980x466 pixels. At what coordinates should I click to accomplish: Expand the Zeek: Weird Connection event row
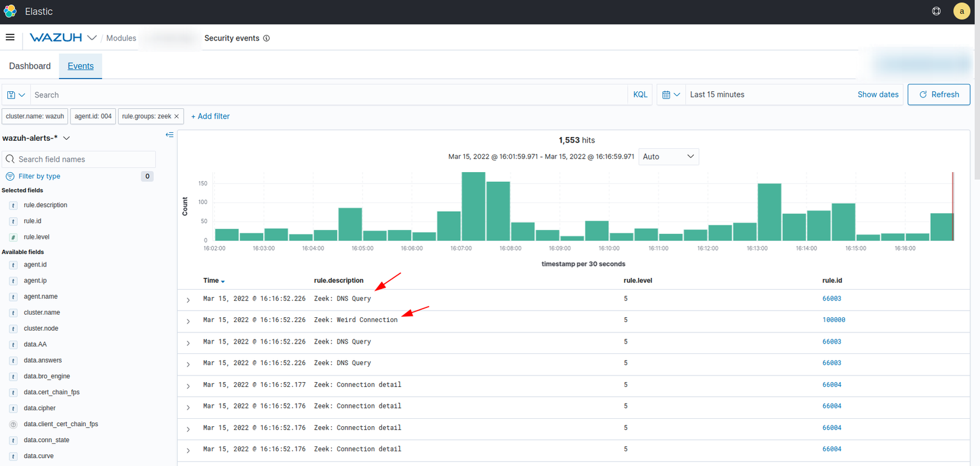click(x=188, y=321)
